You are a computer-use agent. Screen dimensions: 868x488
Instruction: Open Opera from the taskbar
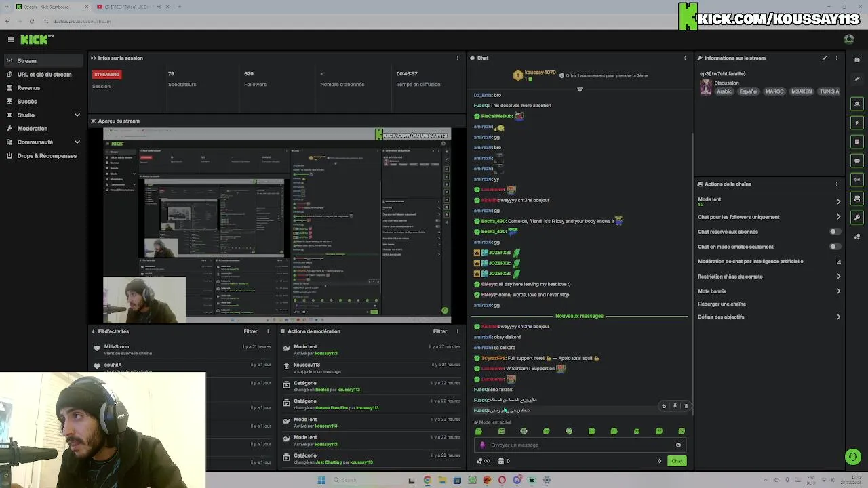[502, 480]
